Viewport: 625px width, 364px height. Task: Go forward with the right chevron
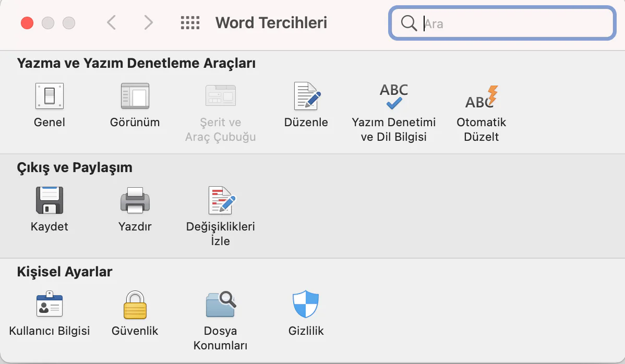tap(149, 22)
